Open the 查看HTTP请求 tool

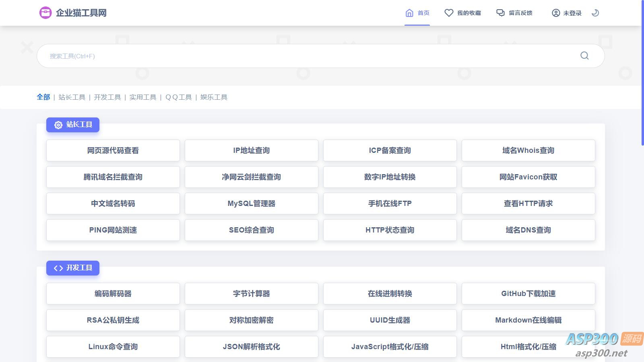528,204
